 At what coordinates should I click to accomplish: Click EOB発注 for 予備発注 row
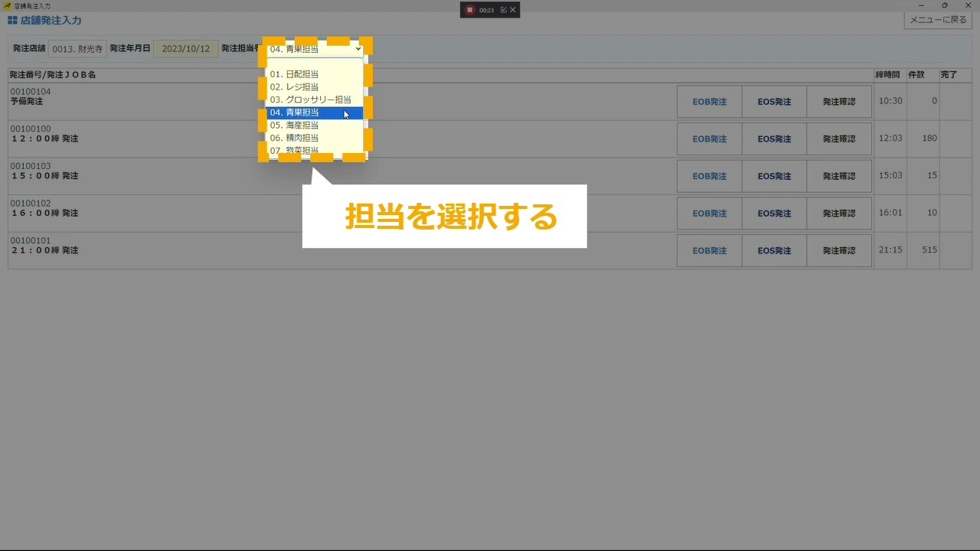coord(709,102)
